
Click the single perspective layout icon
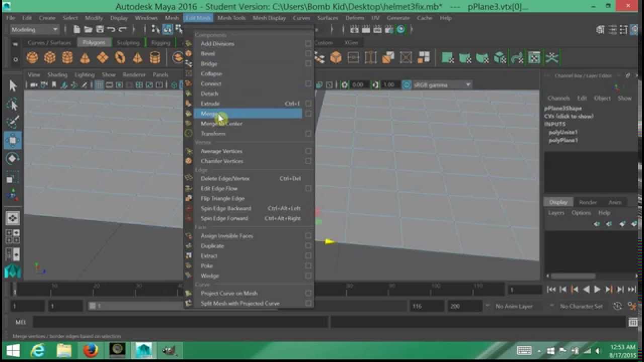point(13,218)
